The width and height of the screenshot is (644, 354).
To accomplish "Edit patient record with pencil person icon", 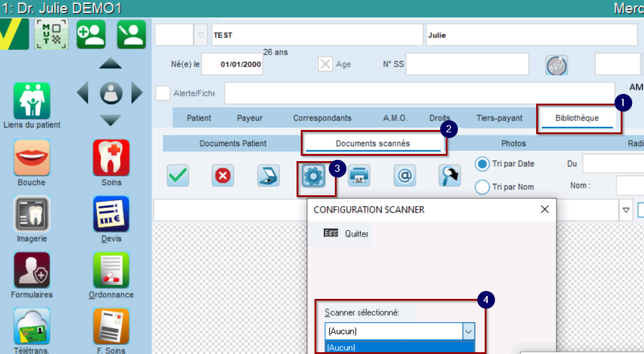I will point(131,35).
